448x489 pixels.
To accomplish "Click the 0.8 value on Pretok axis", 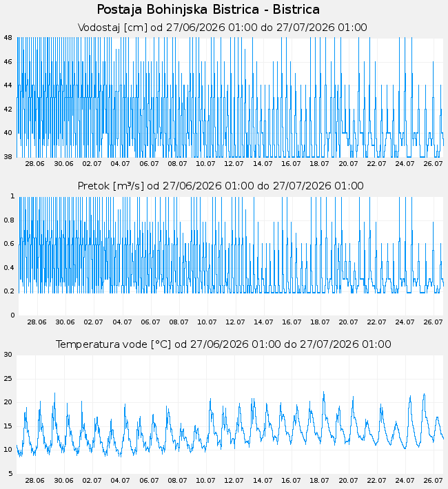I will point(10,220).
